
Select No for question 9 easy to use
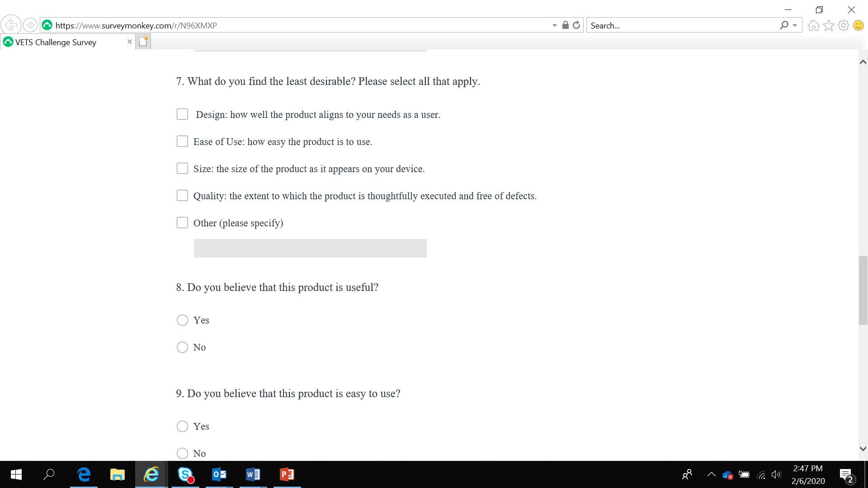(182, 453)
